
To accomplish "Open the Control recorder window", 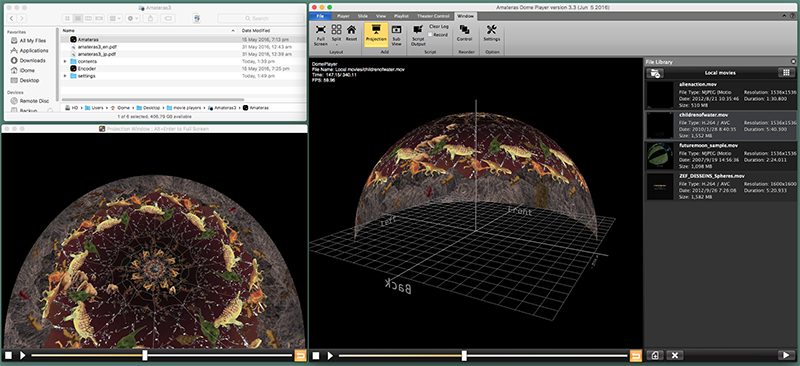I will (464, 34).
